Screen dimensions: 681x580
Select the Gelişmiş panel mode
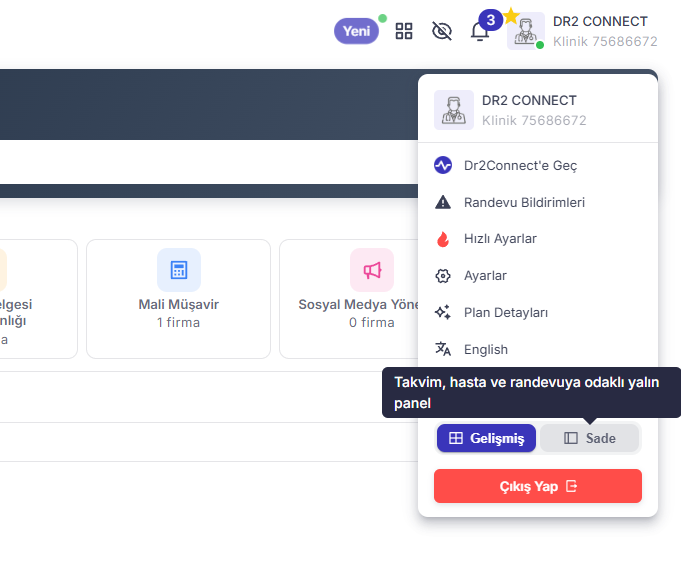click(486, 438)
